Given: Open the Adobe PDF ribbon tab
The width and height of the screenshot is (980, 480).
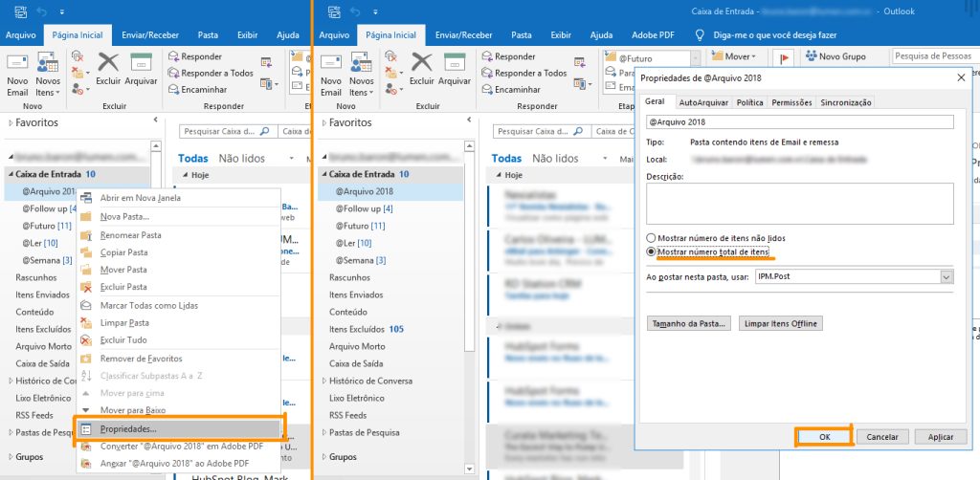Looking at the screenshot, I should 654,34.
